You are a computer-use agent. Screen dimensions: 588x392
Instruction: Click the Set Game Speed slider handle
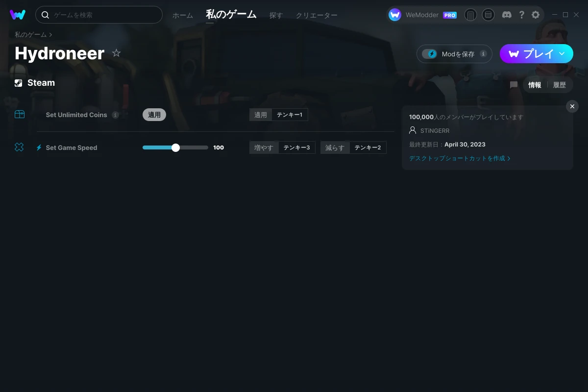176,147
